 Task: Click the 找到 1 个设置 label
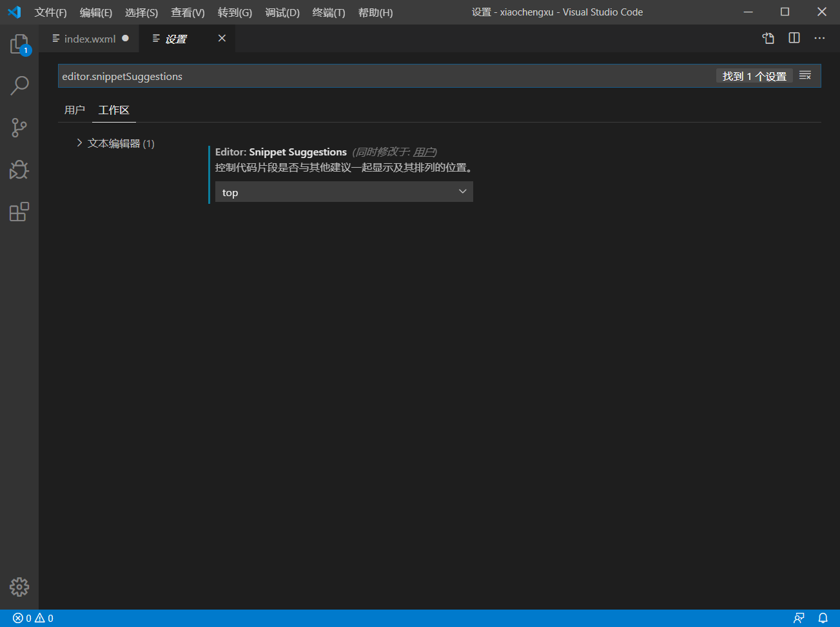[754, 75]
